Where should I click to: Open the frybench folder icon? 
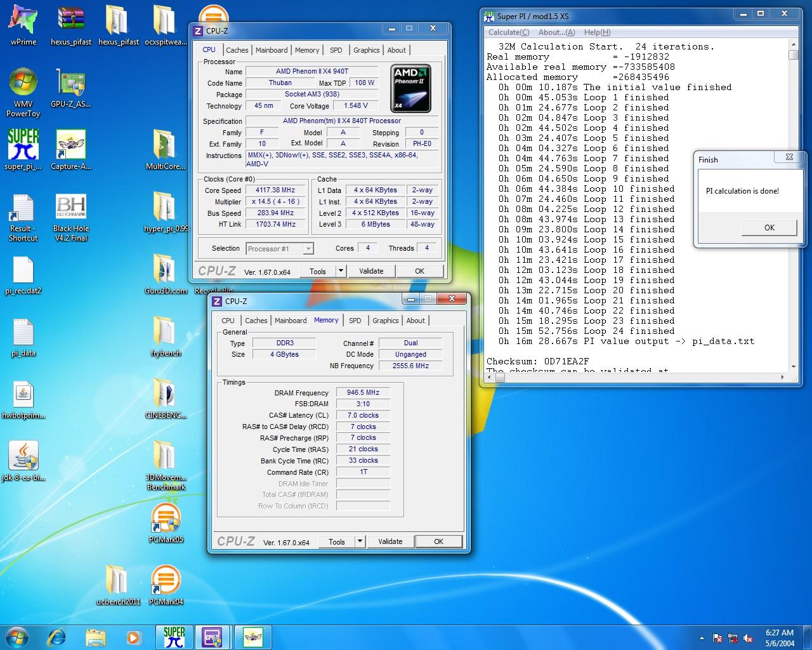coord(165,336)
